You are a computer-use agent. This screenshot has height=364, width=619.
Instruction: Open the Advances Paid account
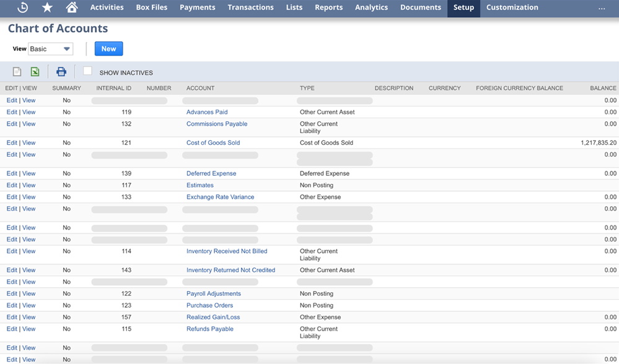(207, 112)
